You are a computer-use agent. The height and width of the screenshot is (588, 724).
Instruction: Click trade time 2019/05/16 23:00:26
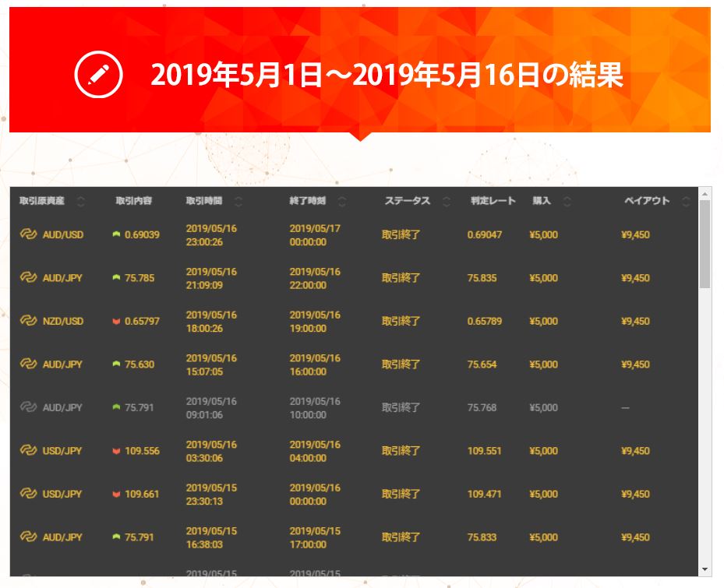[x=211, y=235]
